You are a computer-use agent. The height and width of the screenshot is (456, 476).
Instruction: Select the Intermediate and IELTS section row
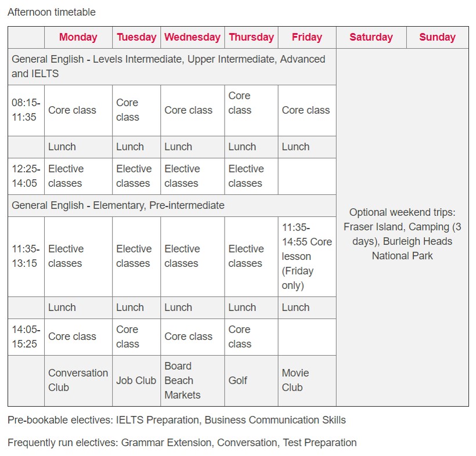172,67
